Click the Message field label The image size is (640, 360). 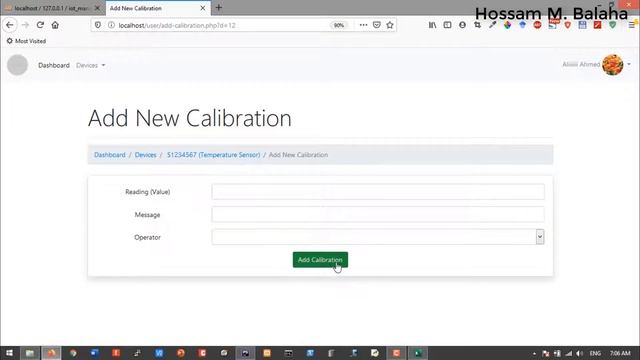pos(147,215)
